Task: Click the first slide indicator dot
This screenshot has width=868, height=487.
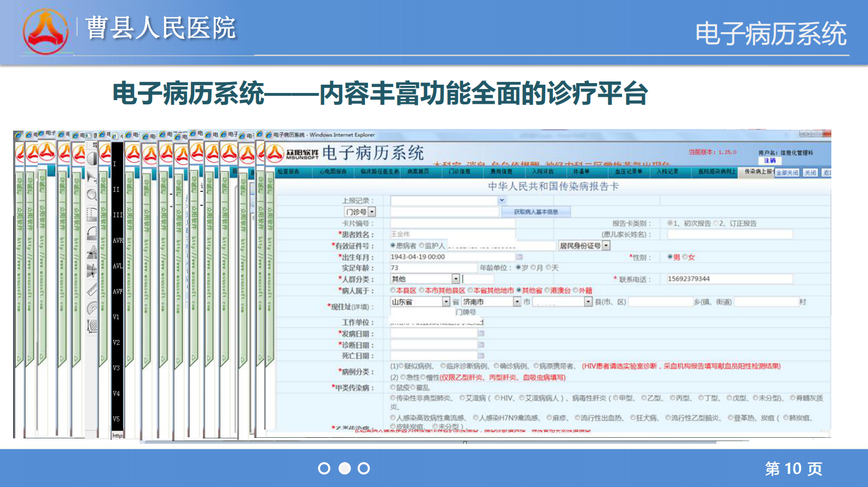Action: tap(324, 468)
